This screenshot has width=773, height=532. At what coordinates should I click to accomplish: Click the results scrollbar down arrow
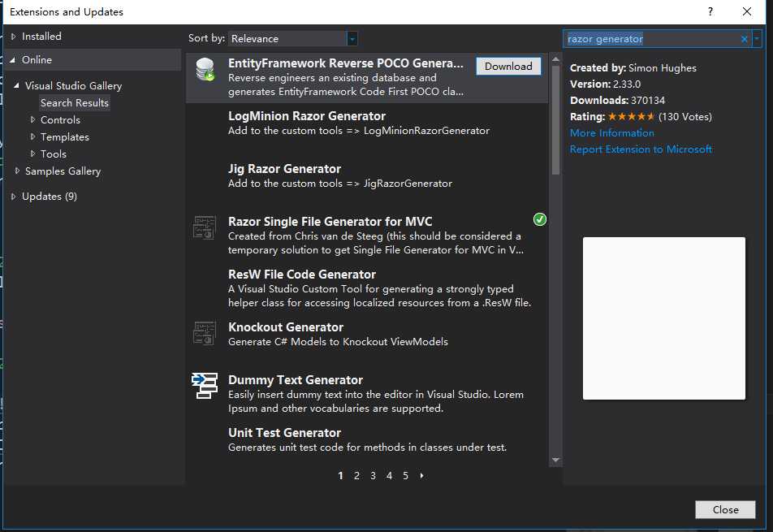click(555, 460)
